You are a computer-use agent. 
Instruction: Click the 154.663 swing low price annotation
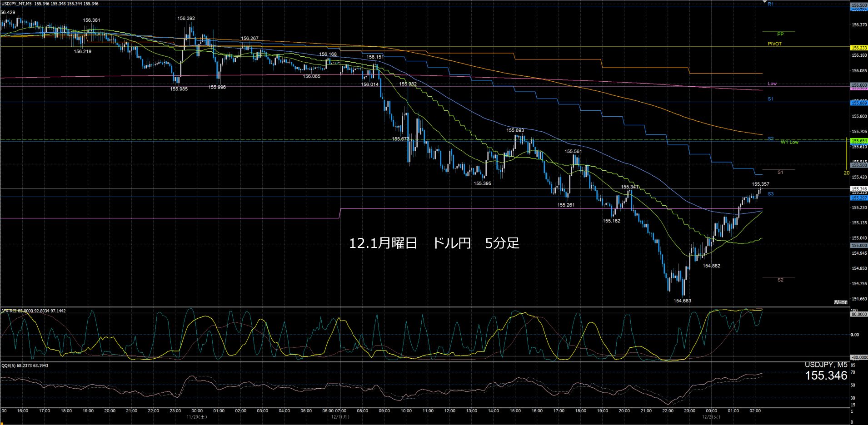tap(682, 301)
